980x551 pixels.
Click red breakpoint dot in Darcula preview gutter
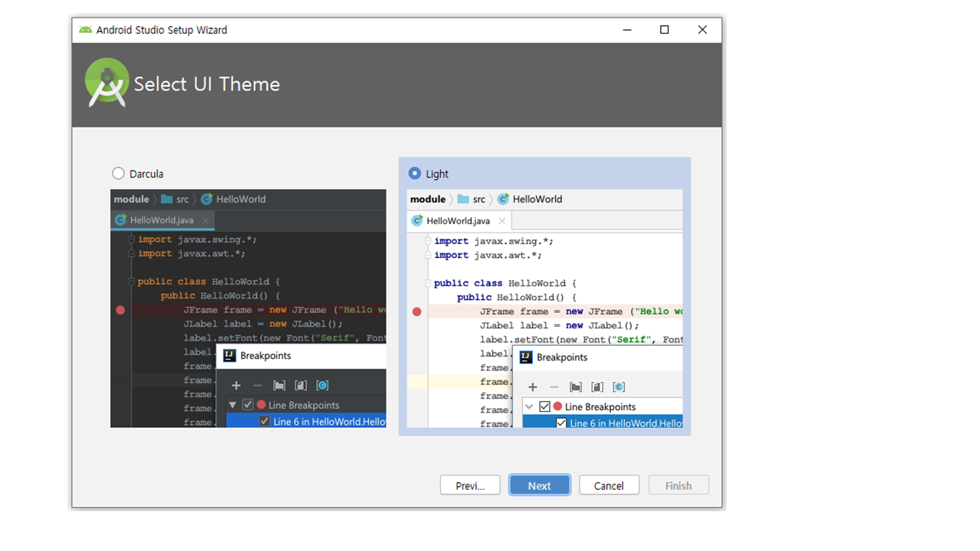(120, 310)
